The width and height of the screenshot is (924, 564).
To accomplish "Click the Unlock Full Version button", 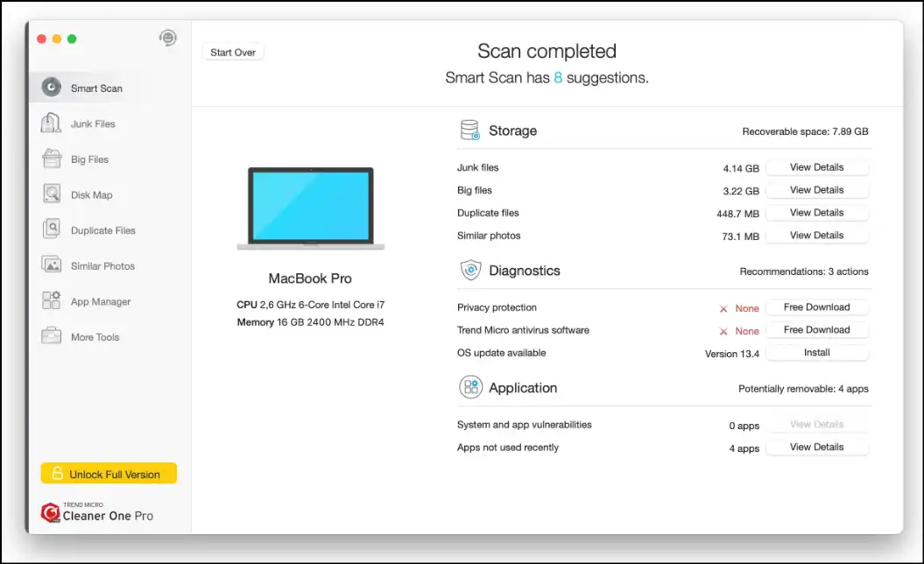I will coord(109,474).
